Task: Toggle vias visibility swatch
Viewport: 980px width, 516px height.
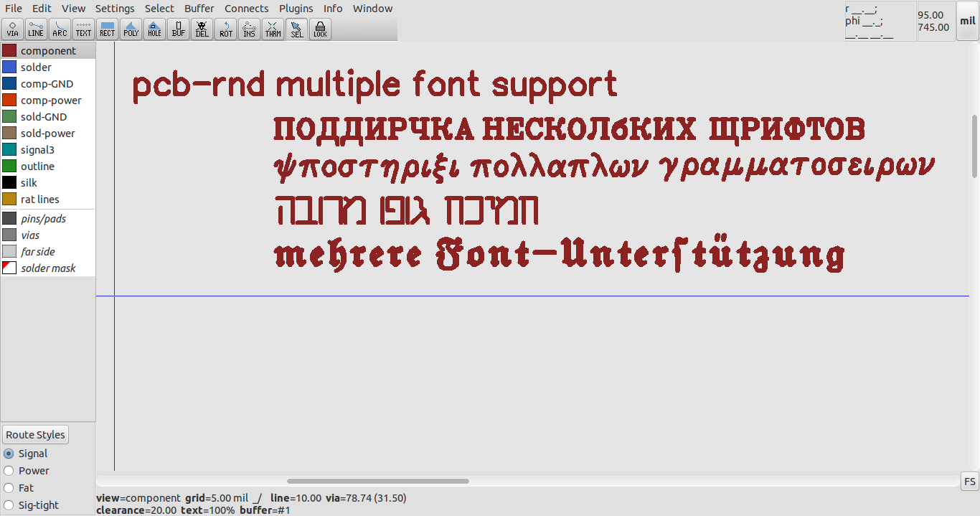Action: 9,235
